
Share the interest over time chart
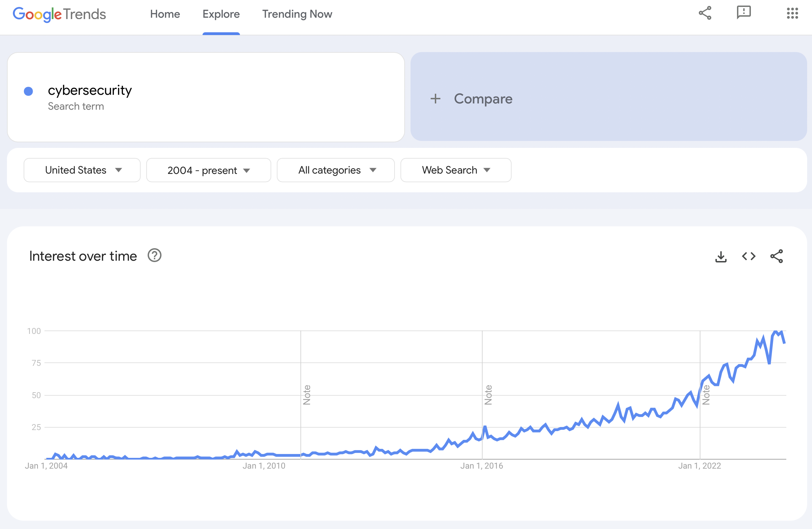[777, 256]
